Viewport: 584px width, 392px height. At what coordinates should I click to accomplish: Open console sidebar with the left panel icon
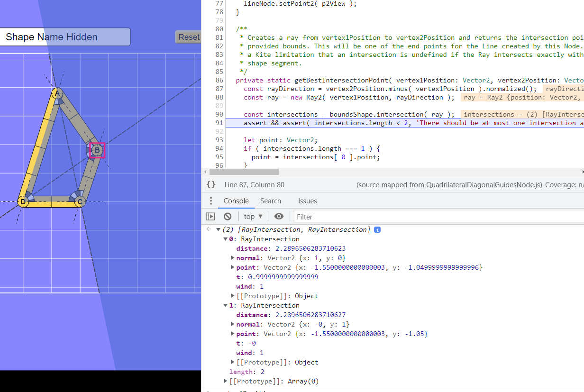coord(210,216)
